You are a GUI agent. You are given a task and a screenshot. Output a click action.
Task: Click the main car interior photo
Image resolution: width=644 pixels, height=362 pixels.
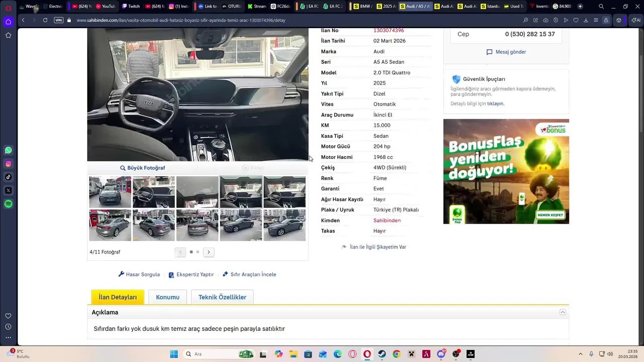pyautogui.click(x=198, y=95)
